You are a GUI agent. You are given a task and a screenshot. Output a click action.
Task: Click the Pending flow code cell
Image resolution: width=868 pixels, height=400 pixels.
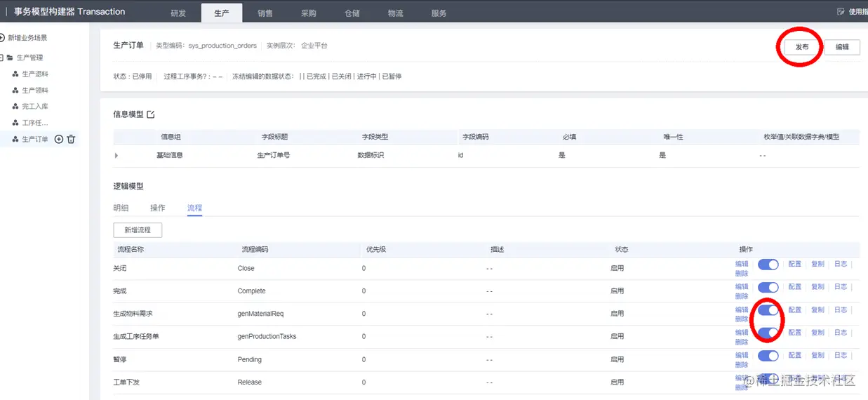click(250, 359)
